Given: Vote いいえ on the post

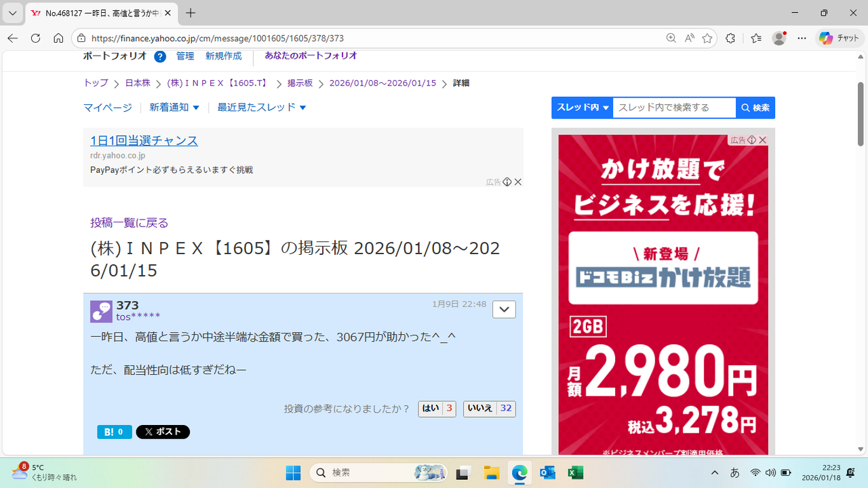Looking at the screenshot, I should (x=489, y=409).
